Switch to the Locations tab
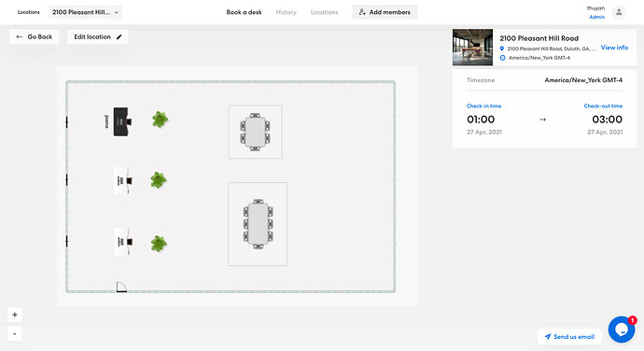The width and height of the screenshot is (644, 351). 324,12
